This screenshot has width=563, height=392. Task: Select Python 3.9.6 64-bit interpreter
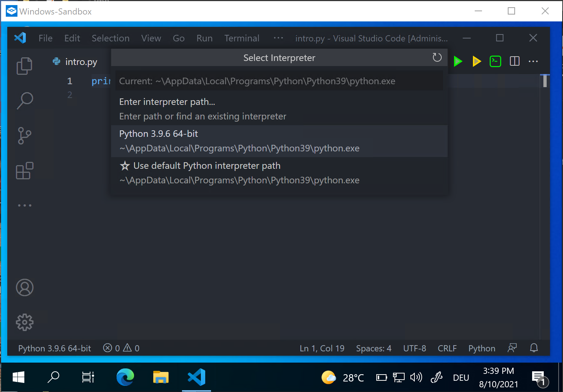[279, 141]
